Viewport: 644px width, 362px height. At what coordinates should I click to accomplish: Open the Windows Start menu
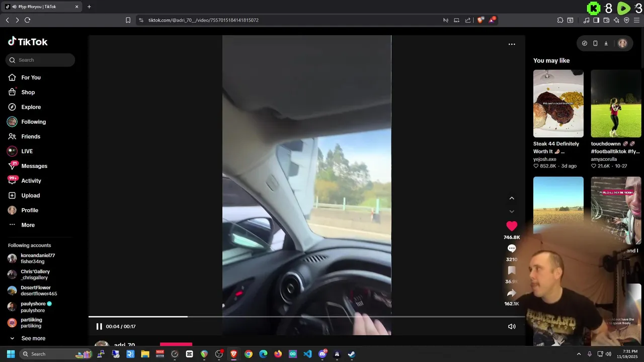tap(11, 354)
